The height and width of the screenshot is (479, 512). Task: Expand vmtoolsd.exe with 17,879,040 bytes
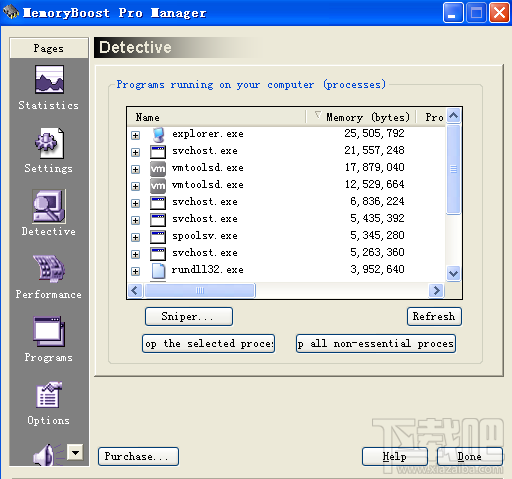point(135,169)
